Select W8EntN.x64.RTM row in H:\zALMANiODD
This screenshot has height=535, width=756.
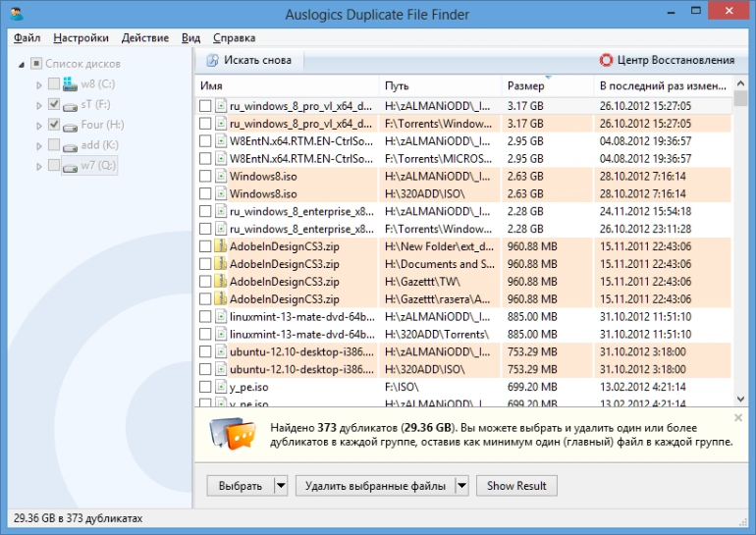click(463, 140)
